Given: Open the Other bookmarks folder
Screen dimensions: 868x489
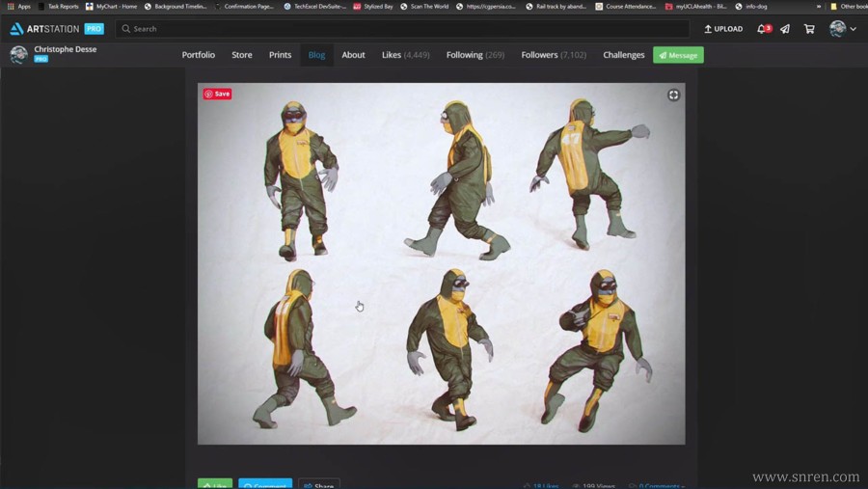Looking at the screenshot, I should click(849, 6).
